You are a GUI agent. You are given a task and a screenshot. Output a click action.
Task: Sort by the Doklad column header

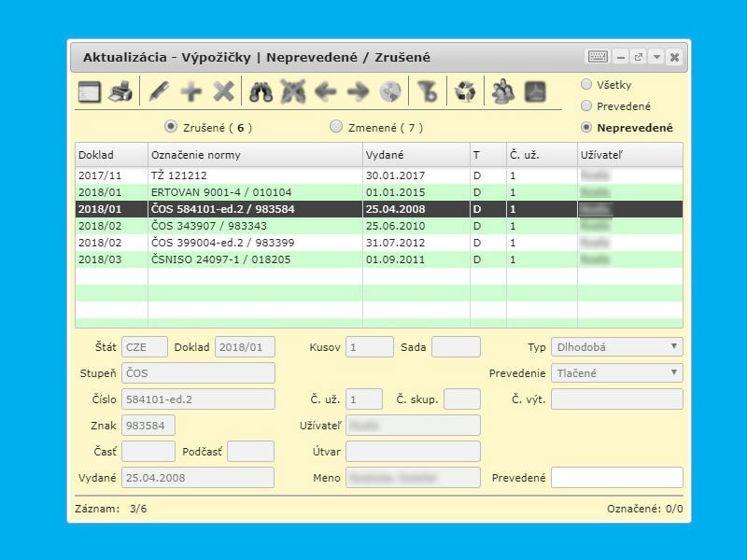click(x=111, y=155)
